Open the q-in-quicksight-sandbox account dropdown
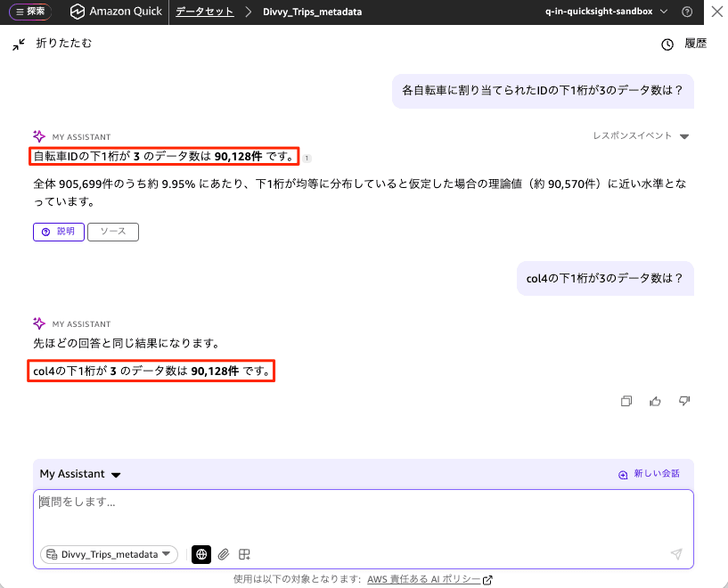The height and width of the screenshot is (588, 728). tap(606, 12)
